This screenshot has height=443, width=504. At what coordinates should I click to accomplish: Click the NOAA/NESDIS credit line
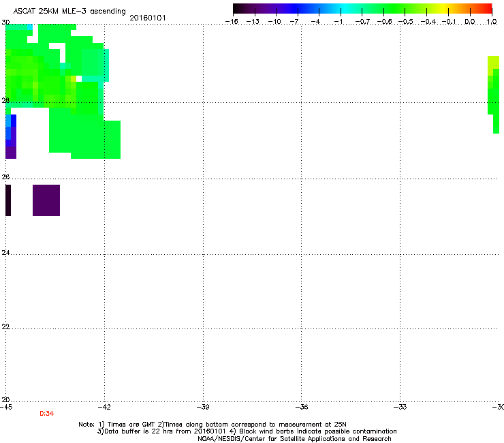[294, 439]
